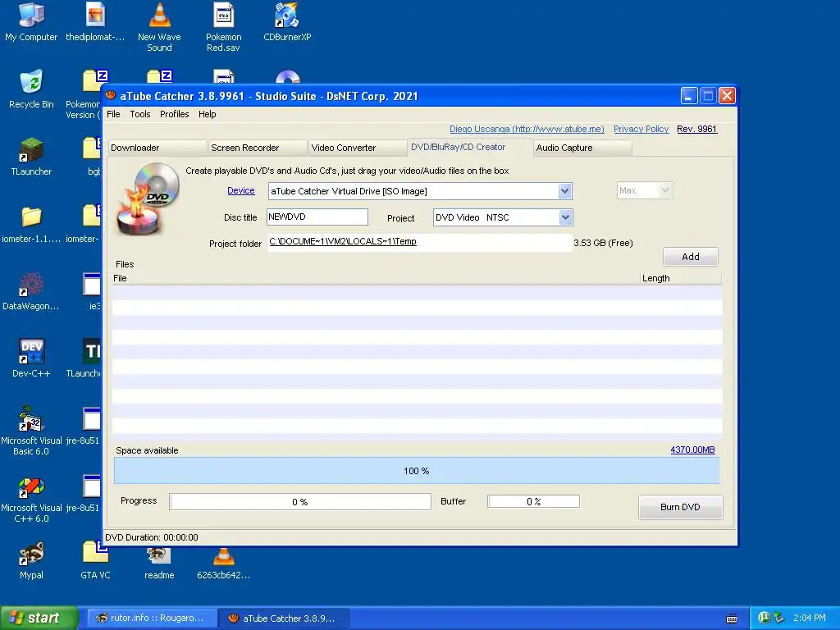Switch to the Audio Capture tab
The width and height of the screenshot is (840, 630).
583,148
